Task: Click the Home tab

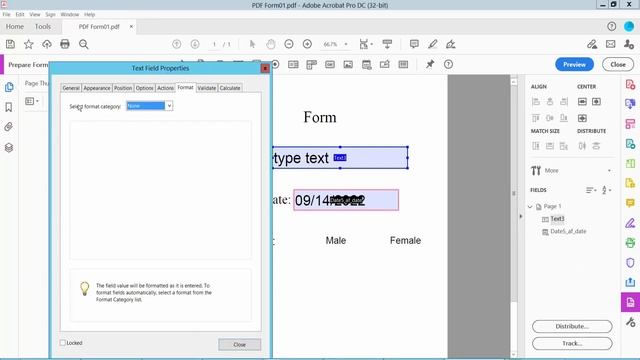Action: pyautogui.click(x=15, y=27)
